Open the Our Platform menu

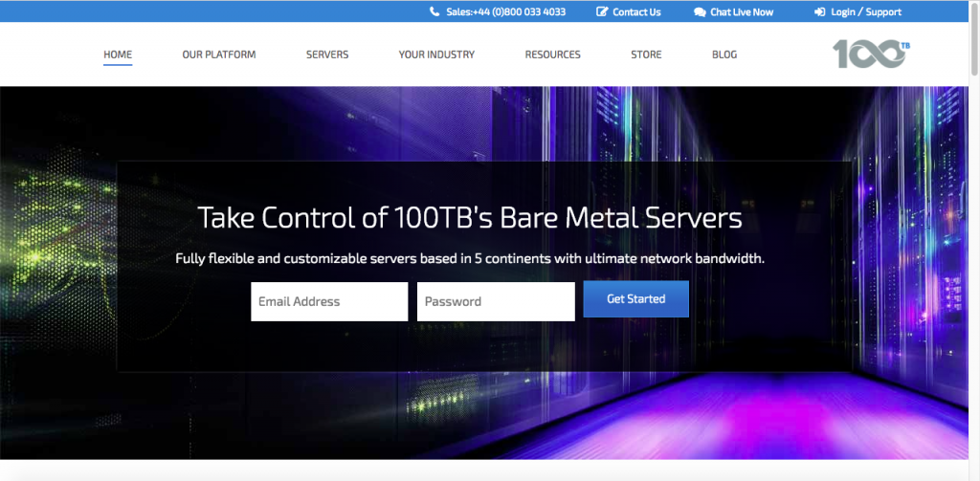coord(219,55)
